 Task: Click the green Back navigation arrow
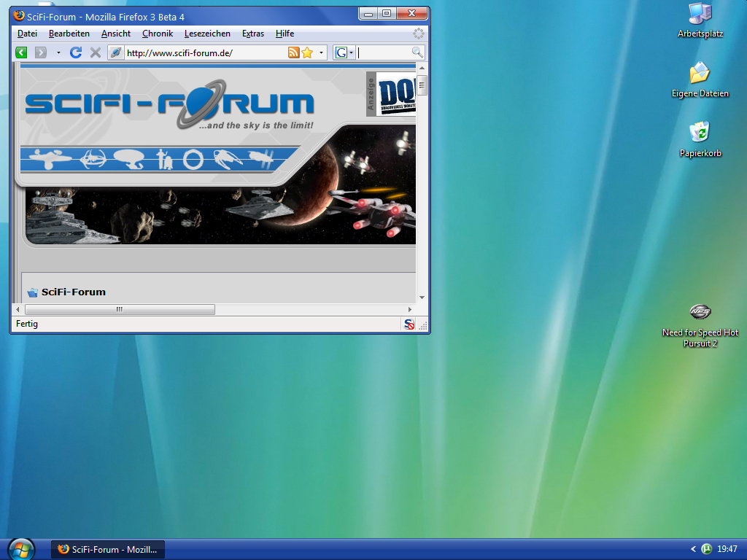coord(21,52)
